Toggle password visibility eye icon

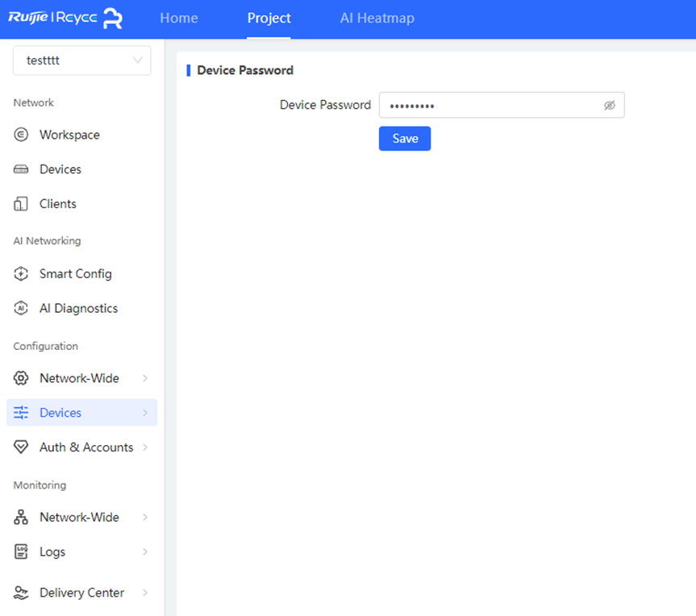tap(610, 106)
